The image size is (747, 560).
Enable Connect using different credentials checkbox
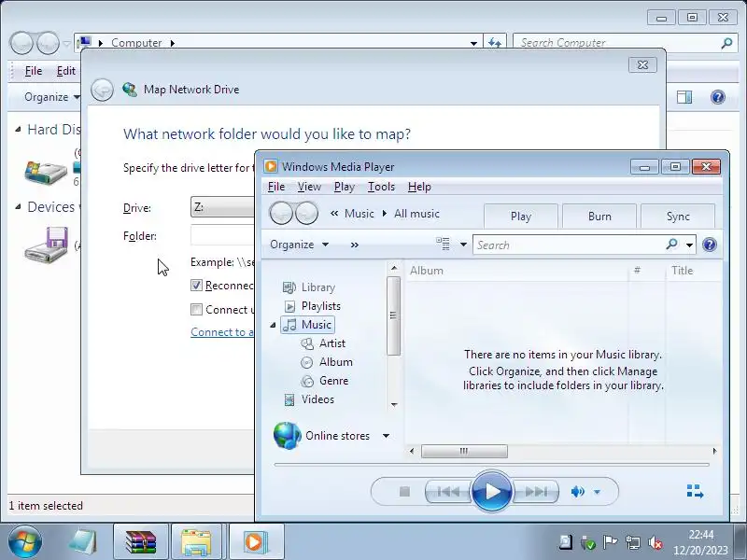(x=196, y=310)
